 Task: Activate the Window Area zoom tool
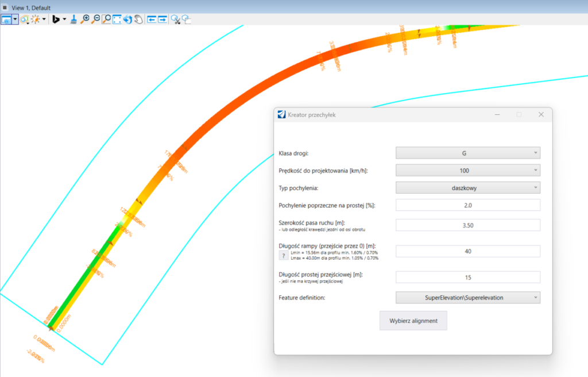[x=106, y=19]
